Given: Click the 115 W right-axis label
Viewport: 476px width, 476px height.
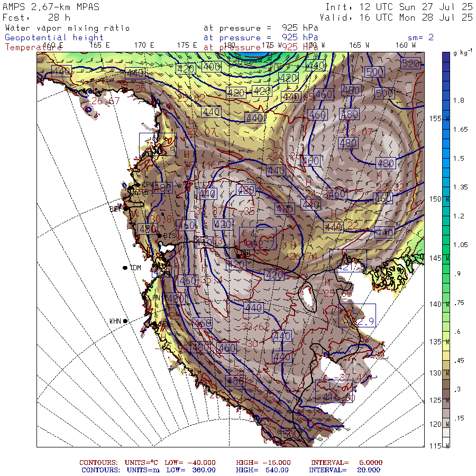Looking at the screenshot, I should click(x=440, y=446).
